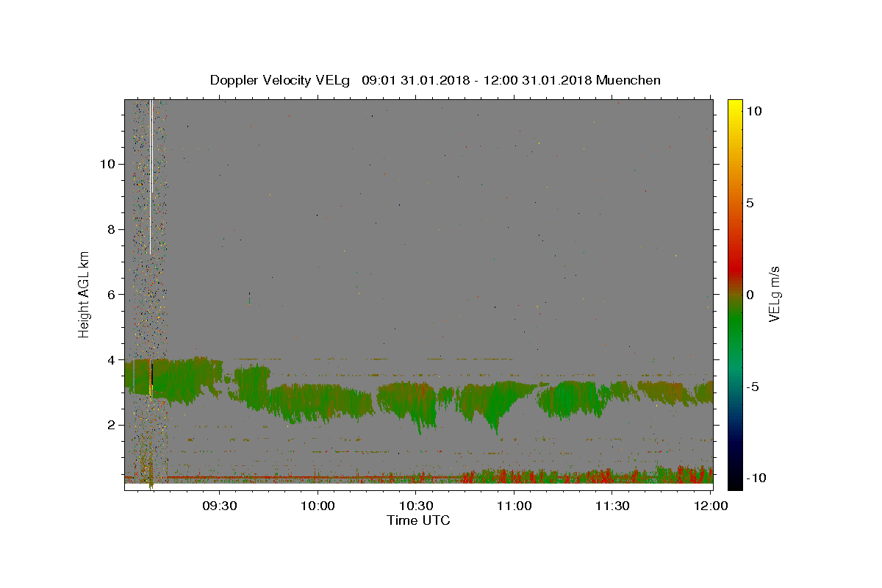Viewport: 882px width, 588px height.
Task: Click the colorbar label 'VELg m/s'
Action: tap(774, 294)
